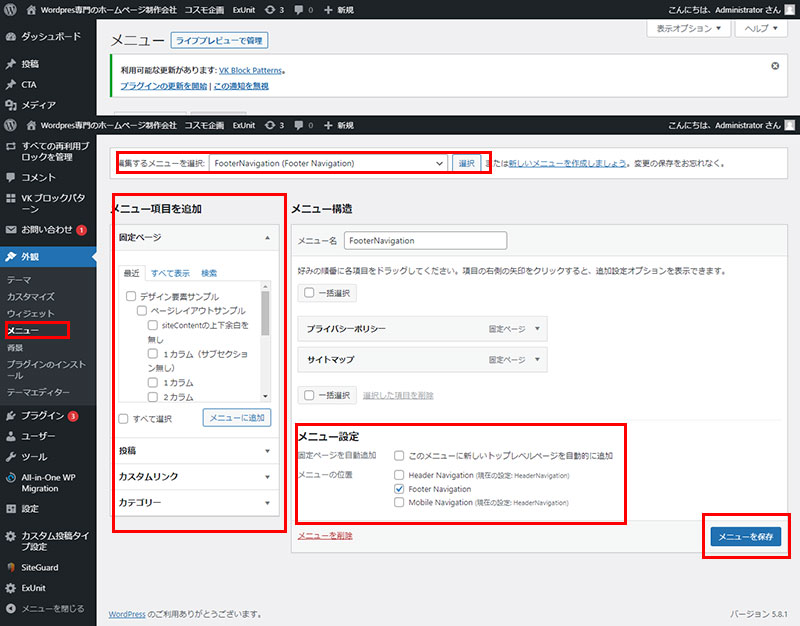Expand the カスタムリンク accordion section

pos(194,477)
